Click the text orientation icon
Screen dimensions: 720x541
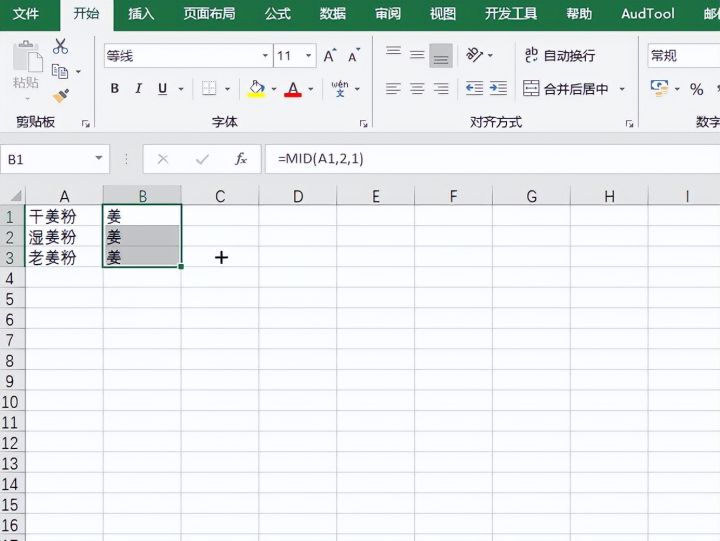(475, 55)
